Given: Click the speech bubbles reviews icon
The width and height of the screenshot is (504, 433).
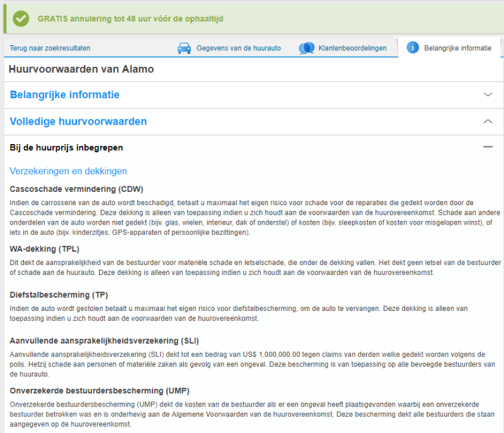Looking at the screenshot, I should click(307, 48).
